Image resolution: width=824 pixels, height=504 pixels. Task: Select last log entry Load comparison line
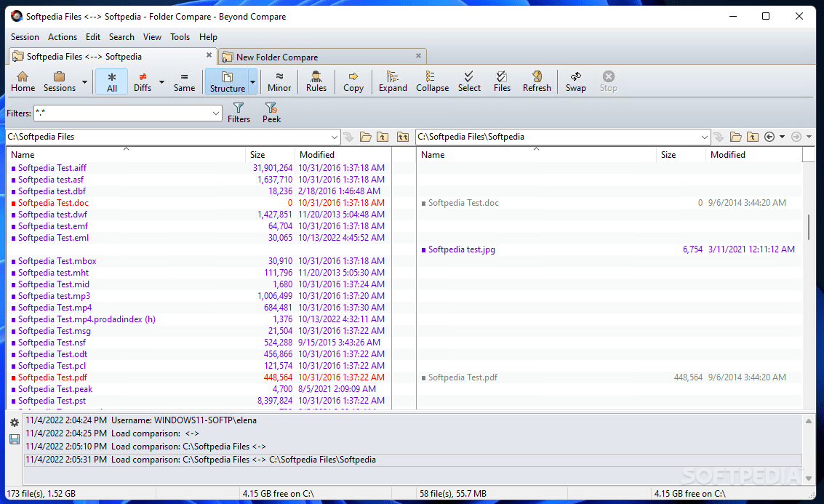413,460
